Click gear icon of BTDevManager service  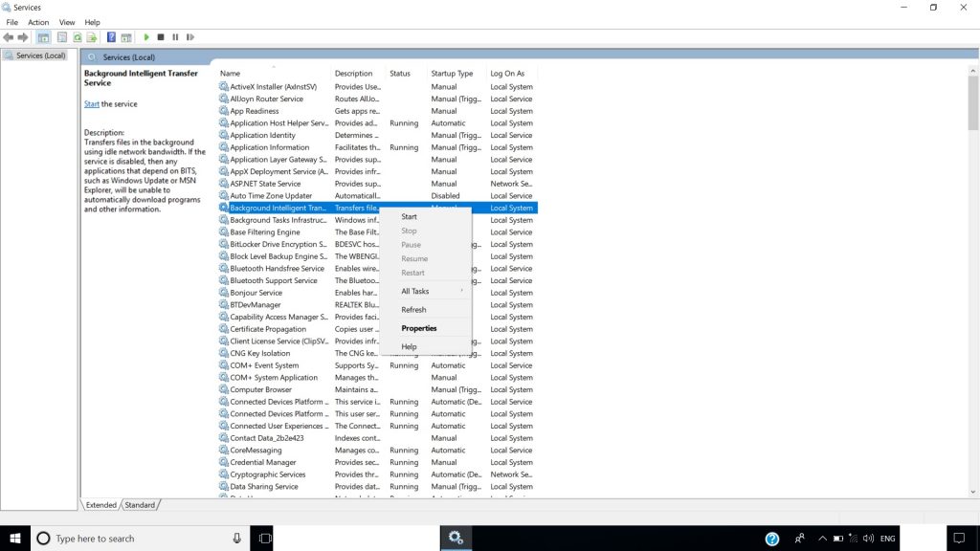pos(224,305)
